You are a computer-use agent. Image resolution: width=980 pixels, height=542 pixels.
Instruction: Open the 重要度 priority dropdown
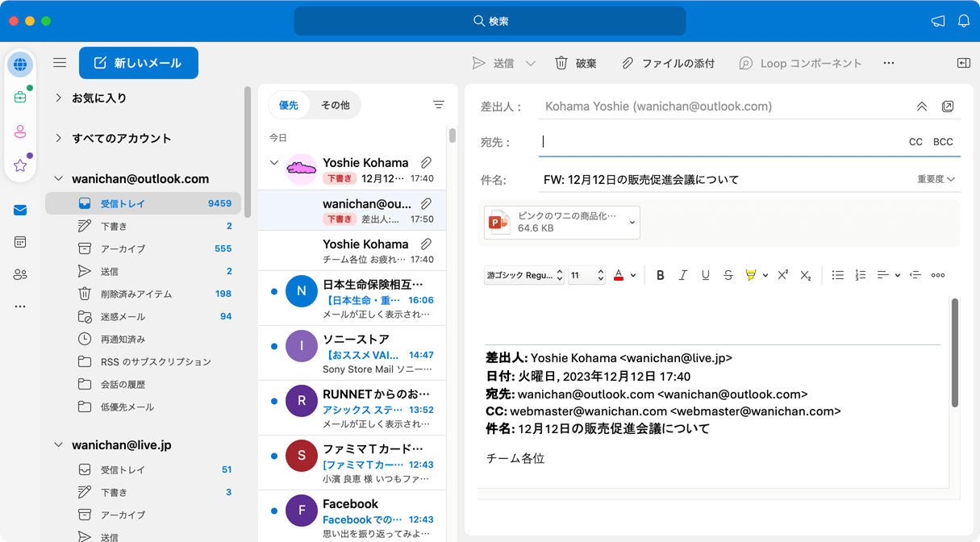pyautogui.click(x=936, y=179)
